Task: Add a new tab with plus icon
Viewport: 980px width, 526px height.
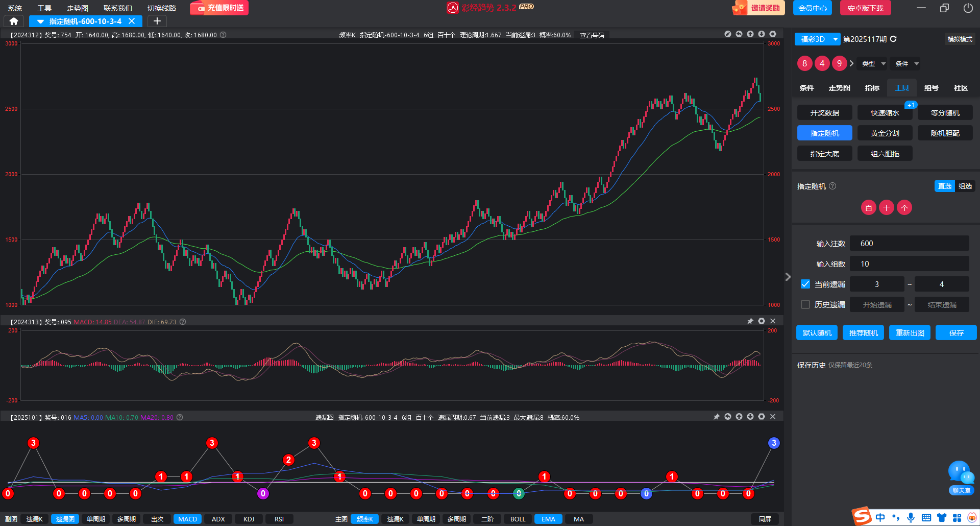Action: [x=157, y=21]
